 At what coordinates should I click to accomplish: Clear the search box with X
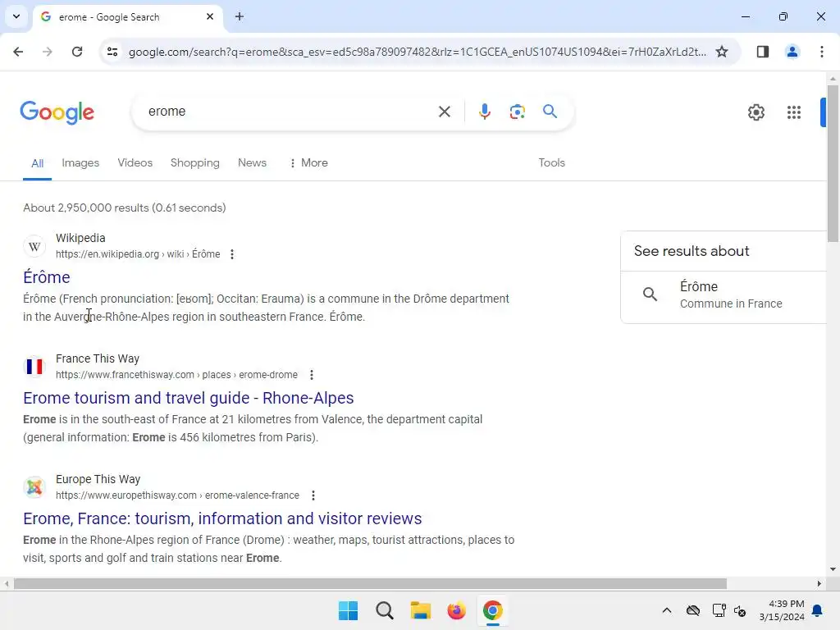(x=444, y=112)
